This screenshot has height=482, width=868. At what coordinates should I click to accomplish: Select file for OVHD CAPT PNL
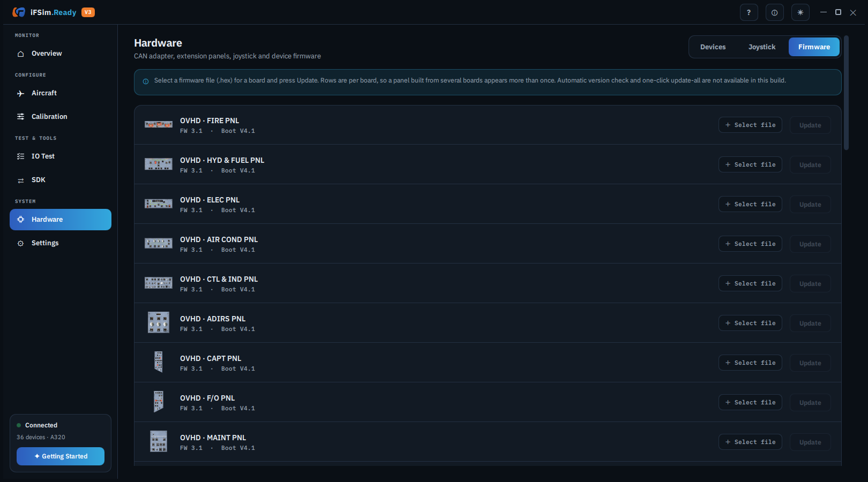(x=750, y=363)
